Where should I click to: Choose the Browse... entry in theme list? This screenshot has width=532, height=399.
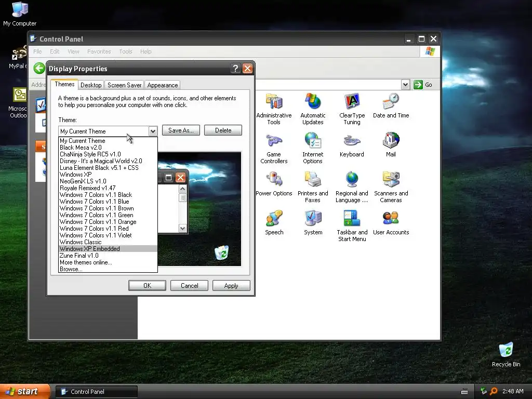click(108, 269)
